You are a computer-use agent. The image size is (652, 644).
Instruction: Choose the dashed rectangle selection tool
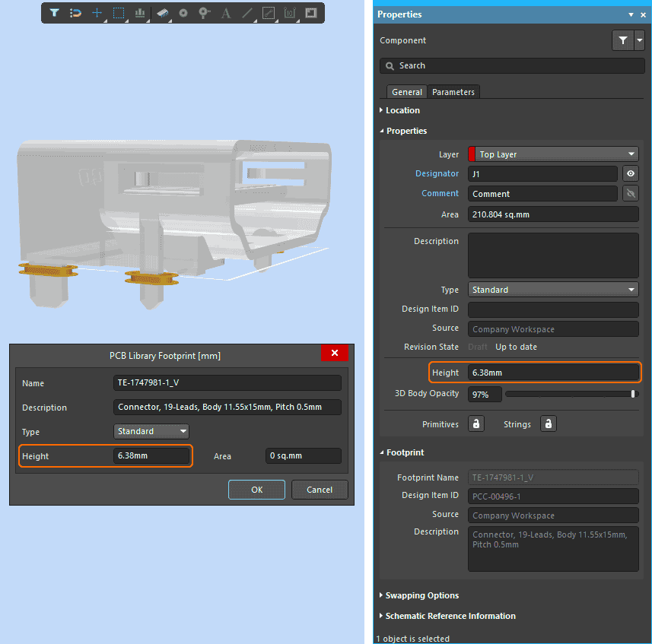[x=119, y=13]
